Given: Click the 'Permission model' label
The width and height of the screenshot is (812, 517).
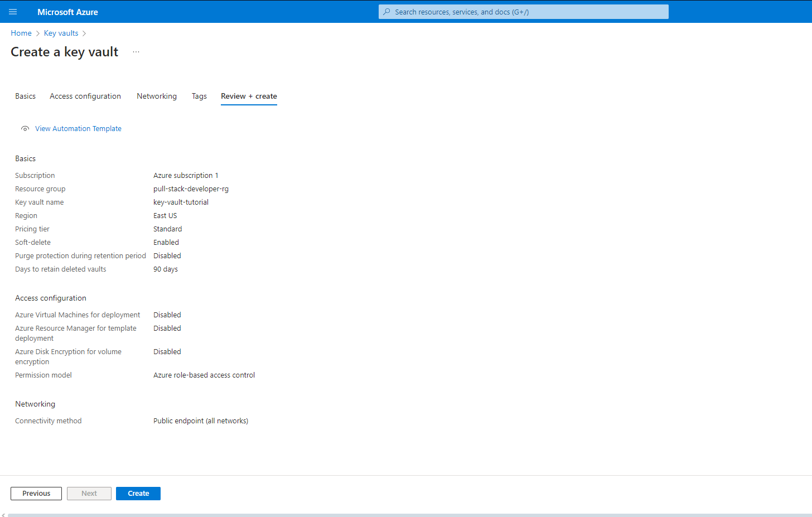Looking at the screenshot, I should tap(43, 375).
